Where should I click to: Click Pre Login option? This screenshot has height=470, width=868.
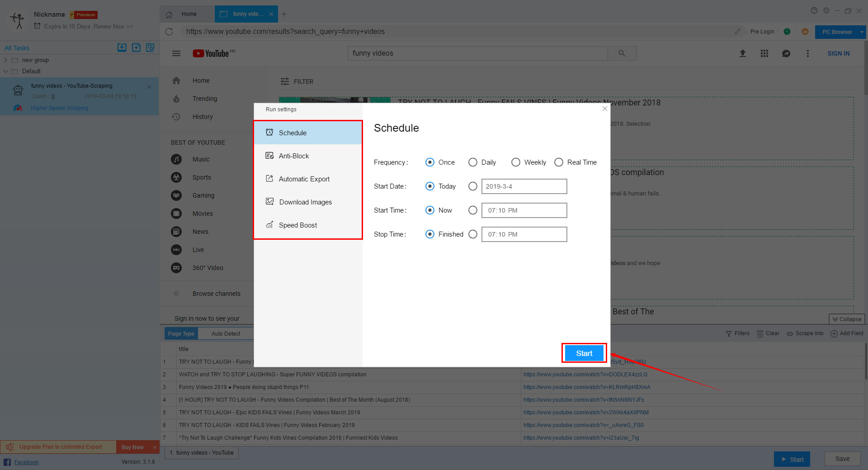click(762, 32)
